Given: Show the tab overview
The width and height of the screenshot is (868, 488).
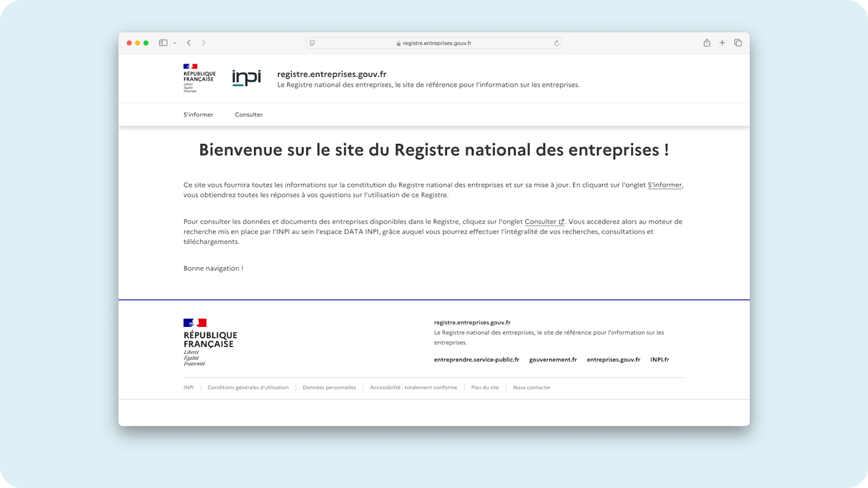Looking at the screenshot, I should [738, 42].
